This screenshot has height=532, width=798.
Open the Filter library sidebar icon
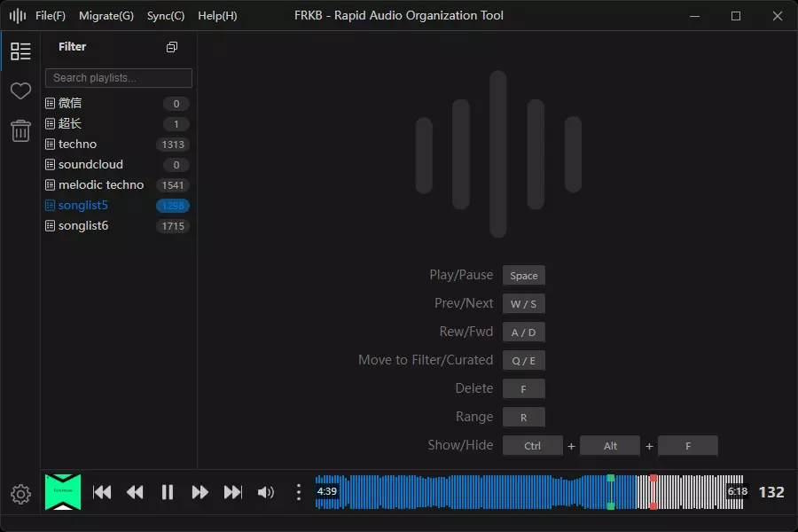(20, 51)
